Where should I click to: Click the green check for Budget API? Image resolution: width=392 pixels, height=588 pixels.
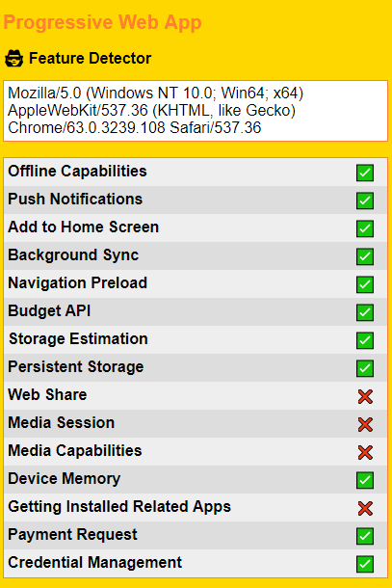[365, 312]
